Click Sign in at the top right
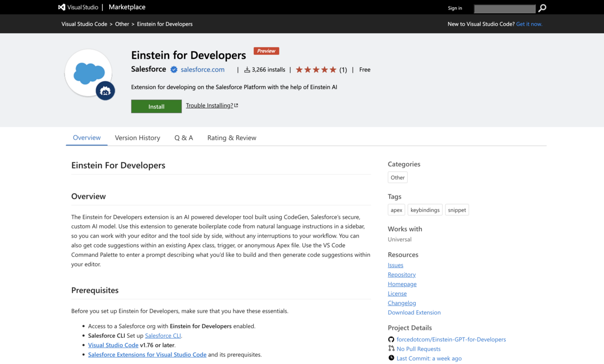 [455, 8]
